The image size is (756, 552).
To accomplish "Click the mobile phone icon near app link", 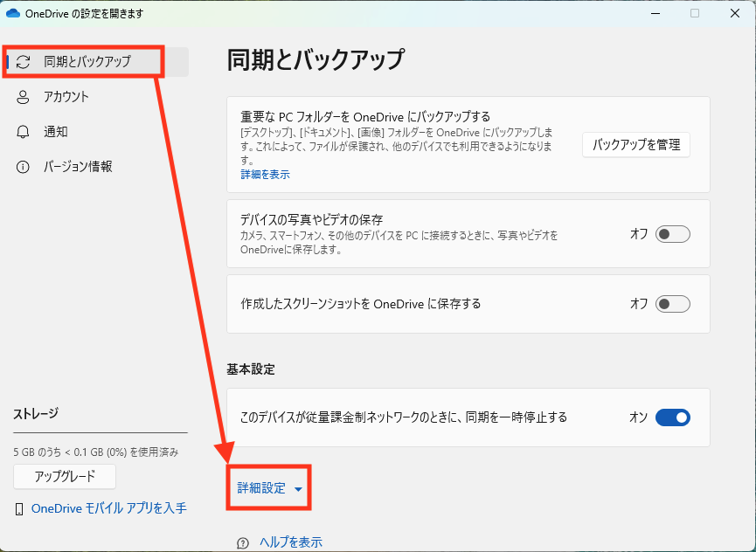I will (19, 509).
